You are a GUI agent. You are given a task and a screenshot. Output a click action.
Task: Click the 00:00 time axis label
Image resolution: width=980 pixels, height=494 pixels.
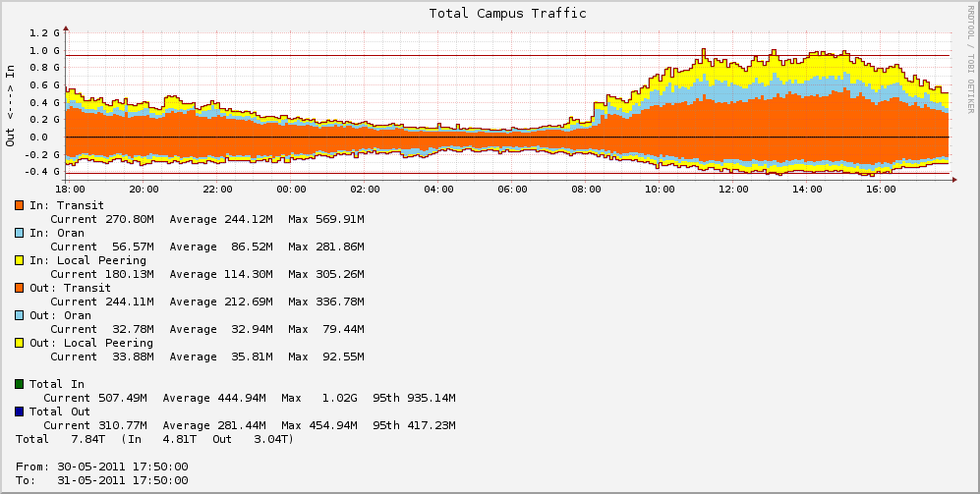click(x=291, y=190)
